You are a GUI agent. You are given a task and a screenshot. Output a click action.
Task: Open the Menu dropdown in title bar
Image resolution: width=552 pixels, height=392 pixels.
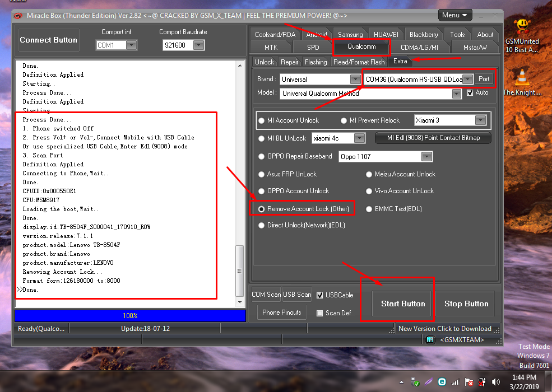point(454,15)
